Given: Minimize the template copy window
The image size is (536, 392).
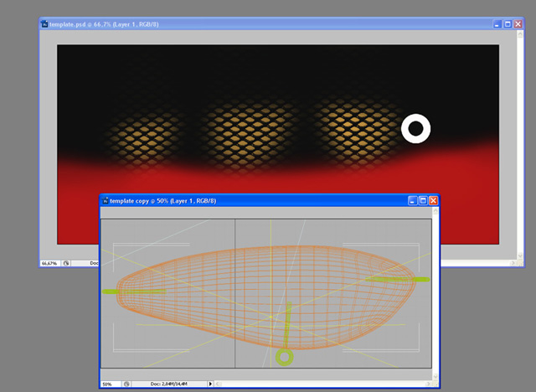Looking at the screenshot, I should click(411, 201).
